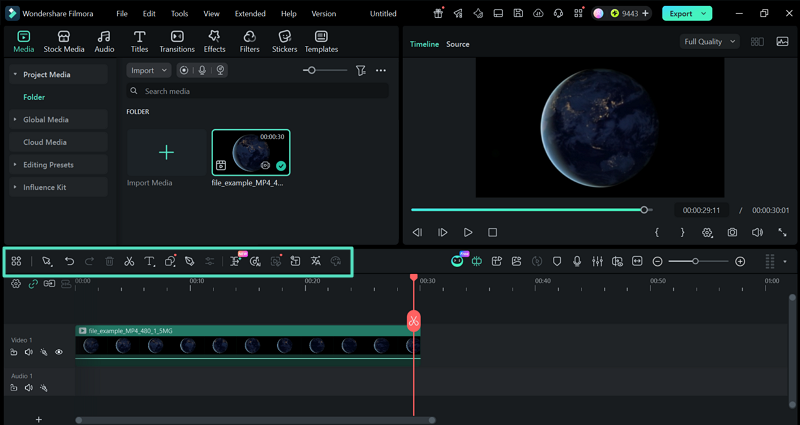Click the mark in bracket icon
The width and height of the screenshot is (800, 425).
(657, 233)
